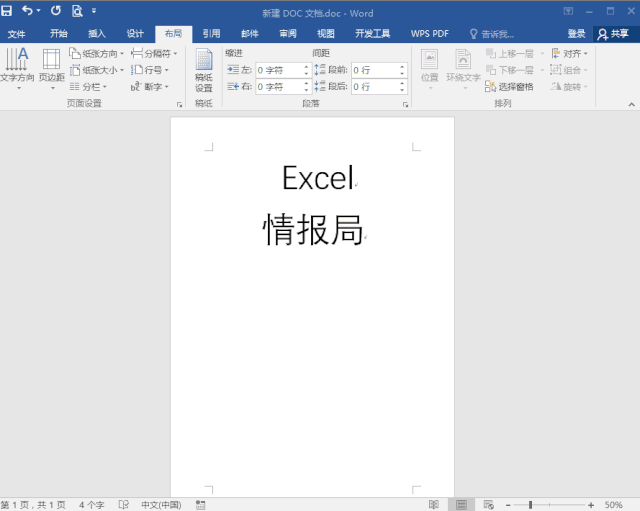Click 下移一层 send backward

(x=510, y=70)
